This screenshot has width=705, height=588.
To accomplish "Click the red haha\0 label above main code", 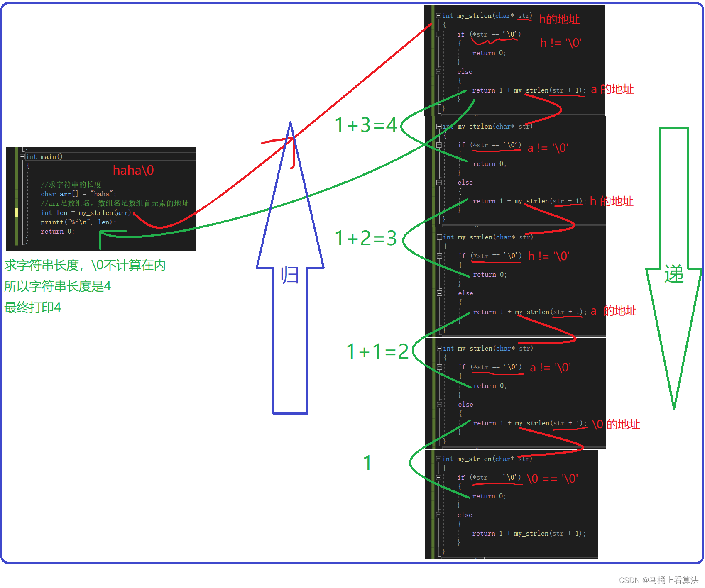I will [133, 170].
